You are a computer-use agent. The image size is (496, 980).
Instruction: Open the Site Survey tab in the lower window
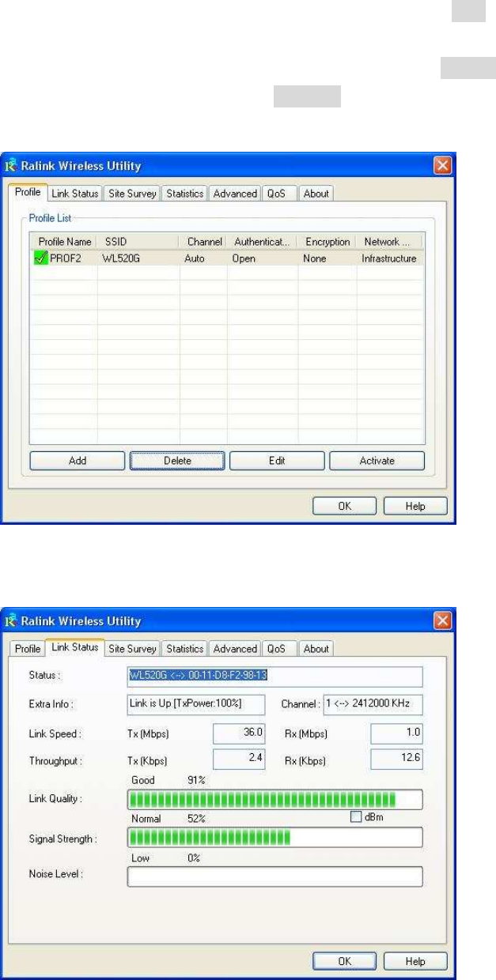coord(133,649)
